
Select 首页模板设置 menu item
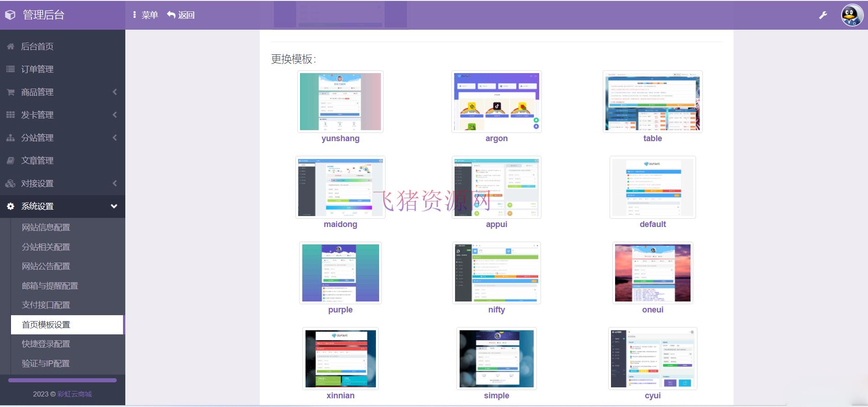pos(67,324)
